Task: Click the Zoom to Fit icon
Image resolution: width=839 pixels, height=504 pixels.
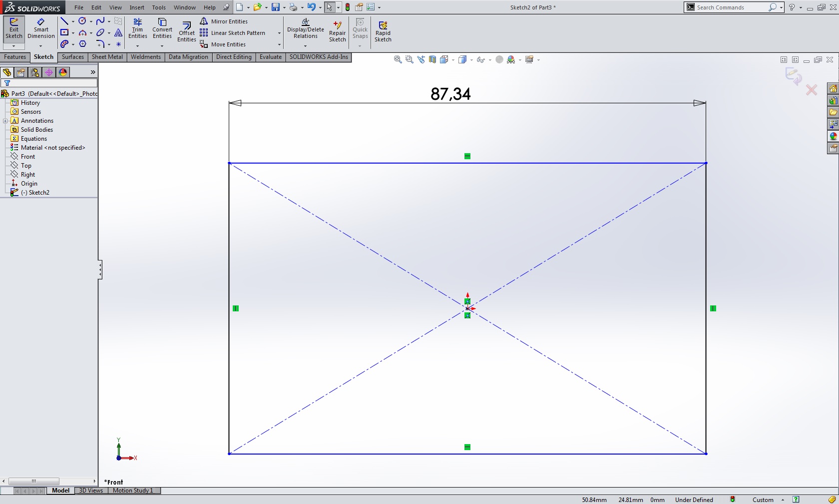Action: 398,60
